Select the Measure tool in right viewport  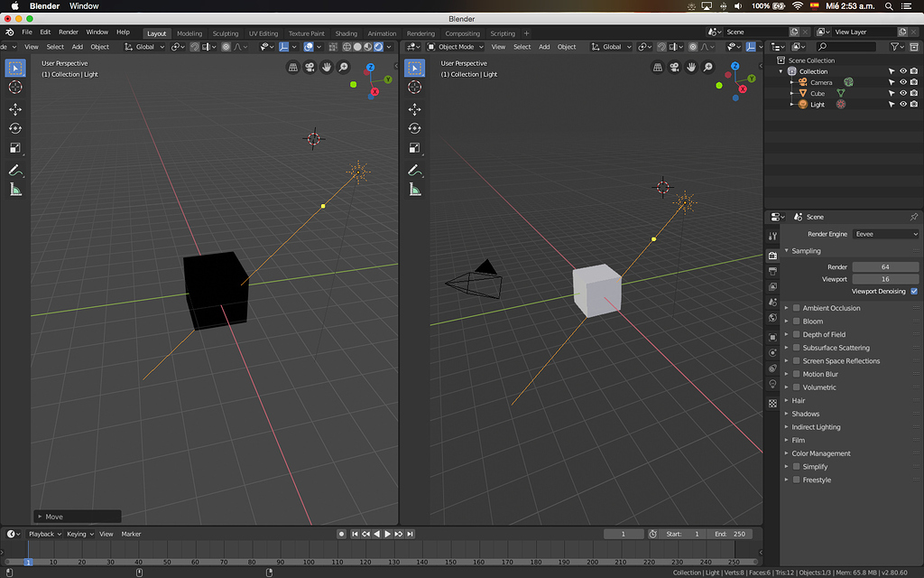(x=415, y=190)
